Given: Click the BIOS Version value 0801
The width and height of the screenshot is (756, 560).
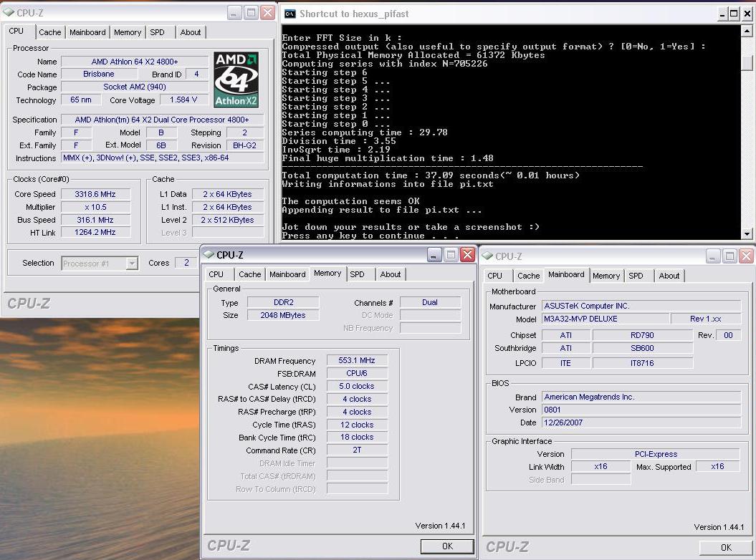Looking at the screenshot, I should coord(641,410).
